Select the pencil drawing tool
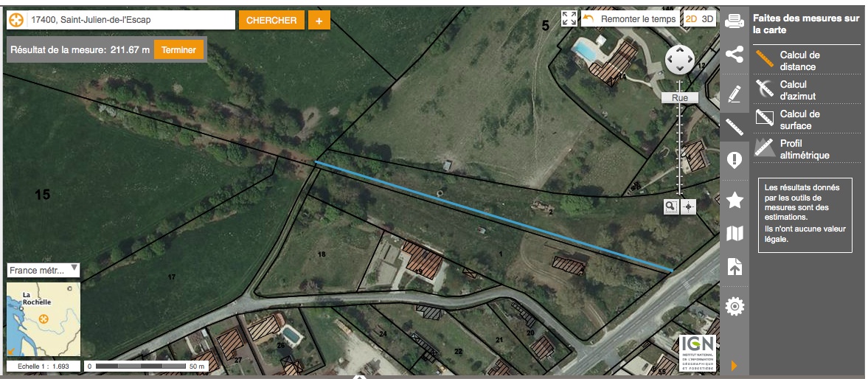Screen dimensions: 868x379 (x=734, y=94)
